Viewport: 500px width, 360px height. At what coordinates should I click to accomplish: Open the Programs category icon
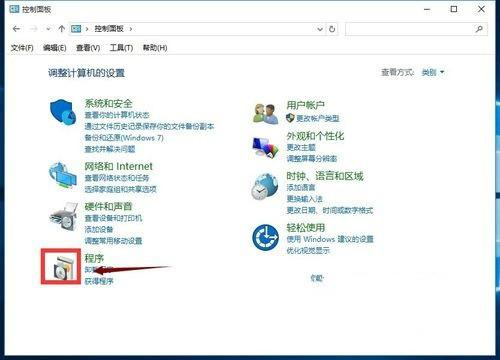click(x=62, y=267)
